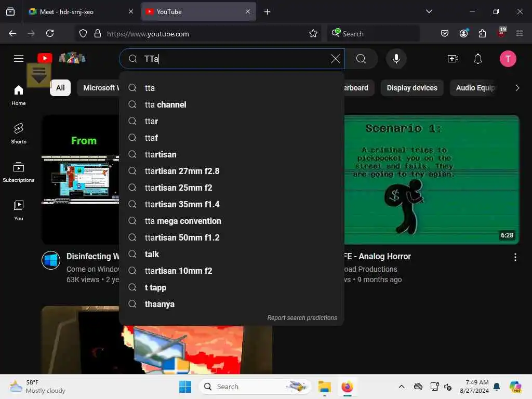Reload the page in Firefox
Screen dimensions: 532x399
pyautogui.click(x=50, y=33)
